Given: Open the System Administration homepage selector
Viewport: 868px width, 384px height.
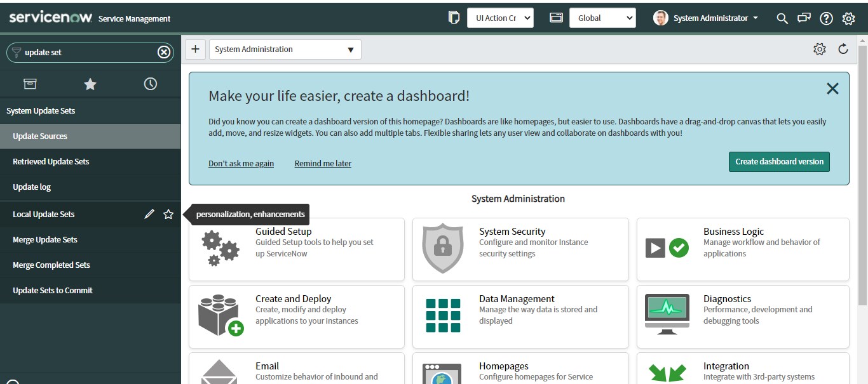Looking at the screenshot, I should coord(285,50).
